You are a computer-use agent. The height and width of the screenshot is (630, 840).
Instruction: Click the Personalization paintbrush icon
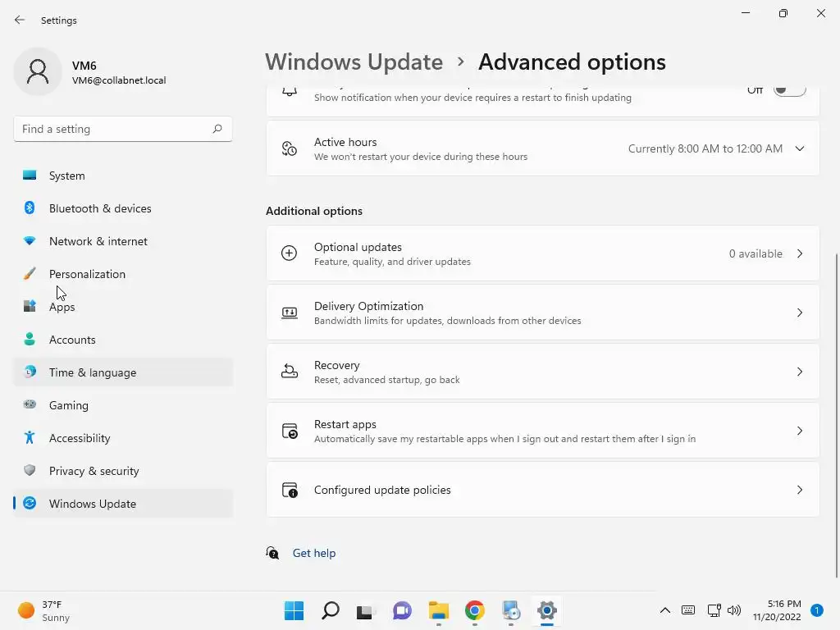30,273
